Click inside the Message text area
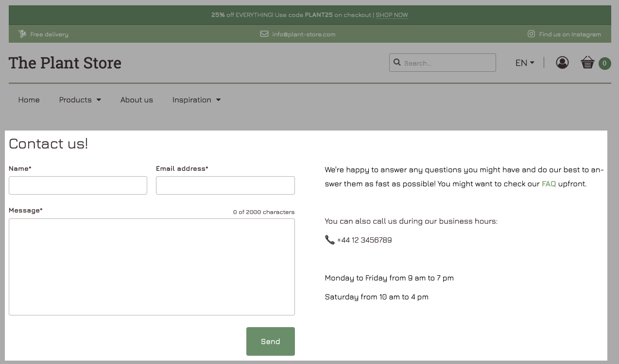 click(152, 266)
